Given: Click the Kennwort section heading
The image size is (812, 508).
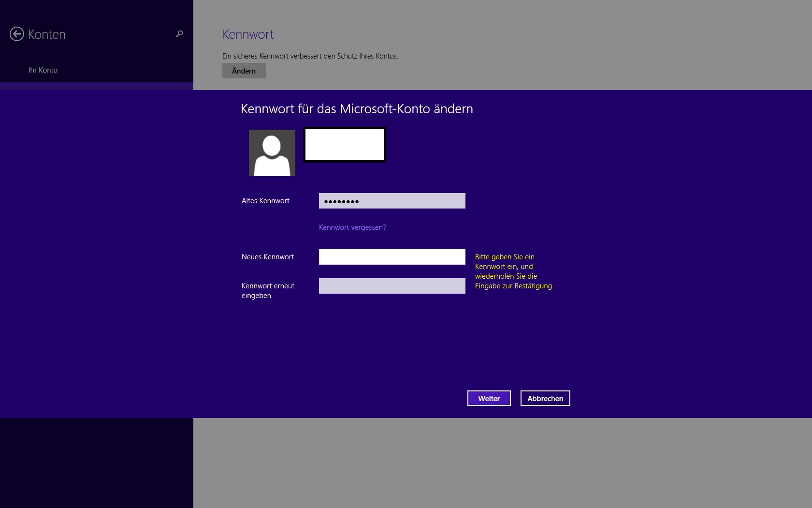Looking at the screenshot, I should [x=248, y=34].
